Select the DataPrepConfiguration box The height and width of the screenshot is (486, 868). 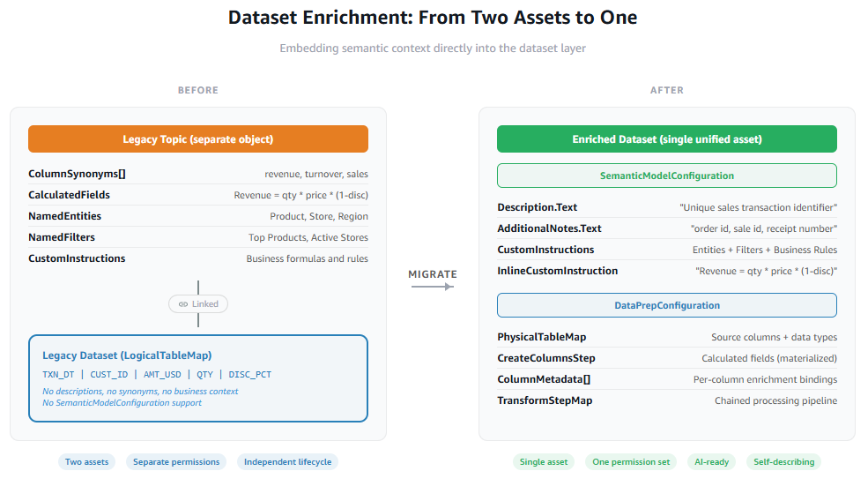pyautogui.click(x=666, y=305)
